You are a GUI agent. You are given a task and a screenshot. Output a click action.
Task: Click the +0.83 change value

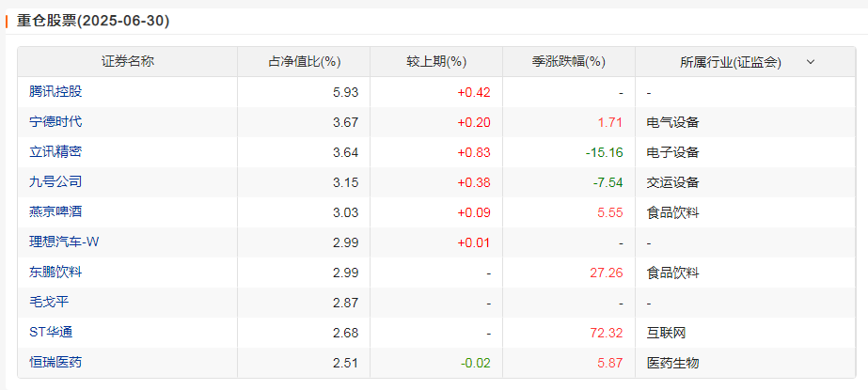[474, 152]
